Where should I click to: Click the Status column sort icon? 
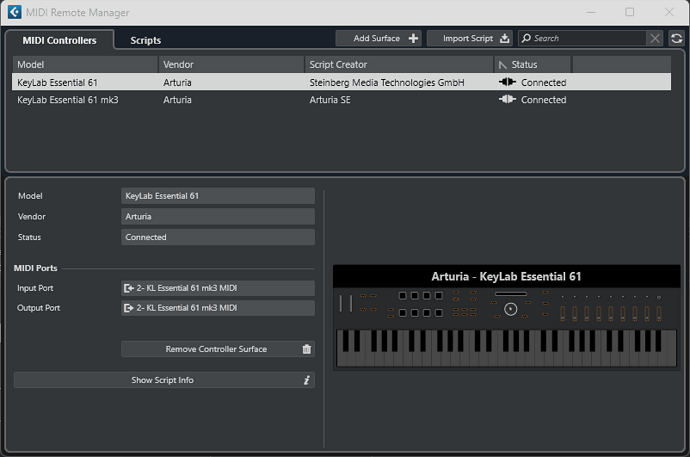[x=503, y=65]
